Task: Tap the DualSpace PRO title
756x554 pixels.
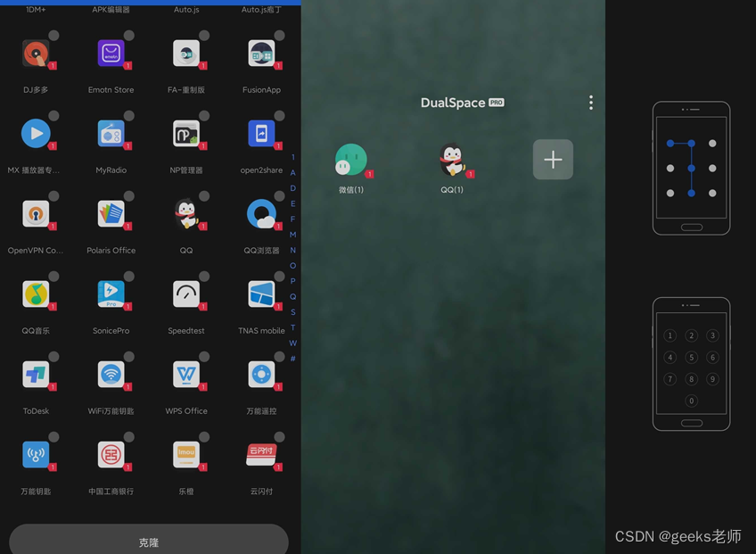Action: (x=463, y=103)
